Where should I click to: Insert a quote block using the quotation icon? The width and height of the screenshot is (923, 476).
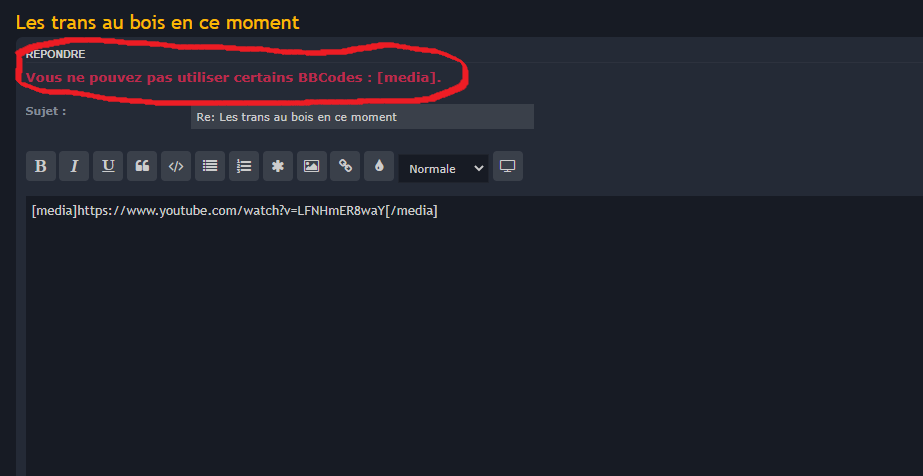pos(142,166)
